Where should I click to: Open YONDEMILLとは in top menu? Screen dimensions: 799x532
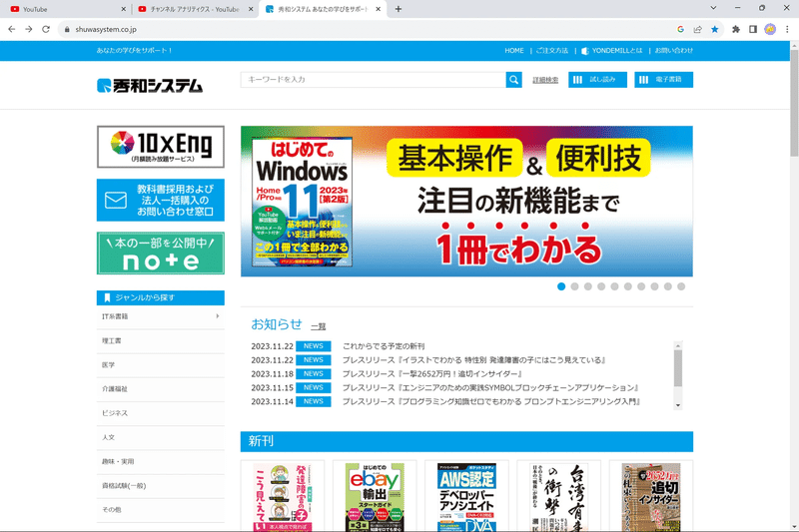tap(612, 50)
